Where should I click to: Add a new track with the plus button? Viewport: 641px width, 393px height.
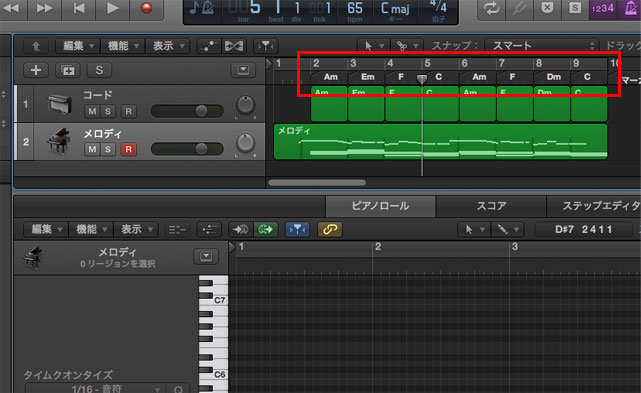coord(36,70)
